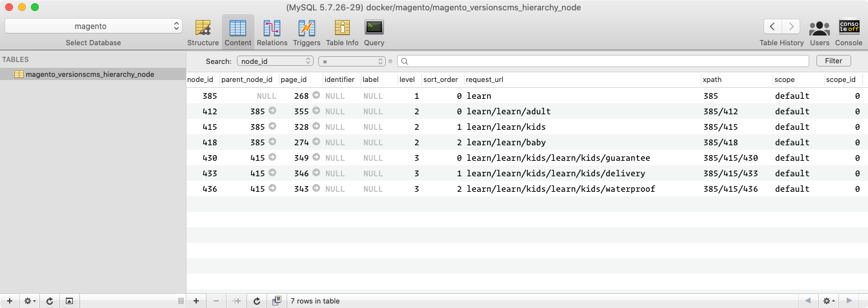Sort by the label column header

[x=379, y=79]
